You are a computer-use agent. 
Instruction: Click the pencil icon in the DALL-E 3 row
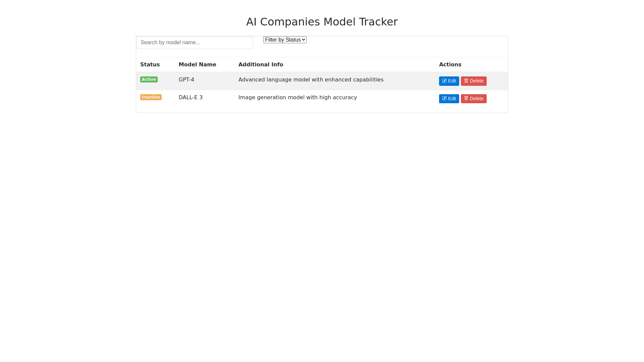tap(444, 99)
